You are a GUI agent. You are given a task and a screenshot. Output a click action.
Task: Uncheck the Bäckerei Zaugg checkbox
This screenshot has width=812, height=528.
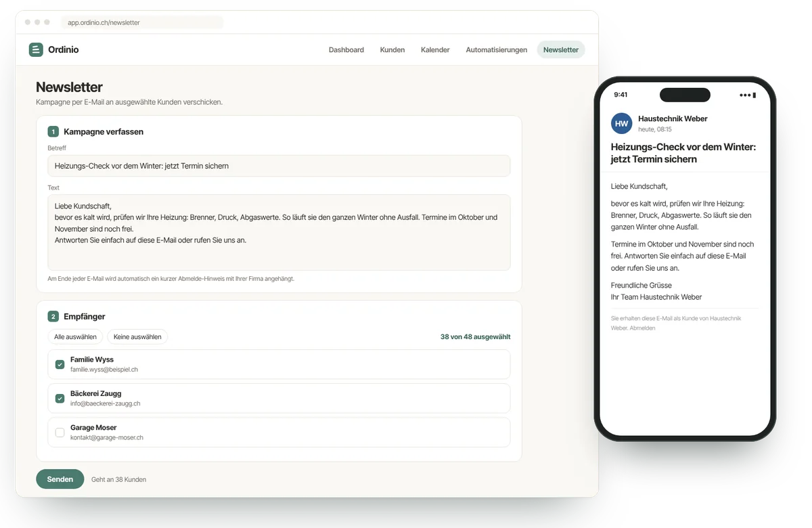[60, 398]
